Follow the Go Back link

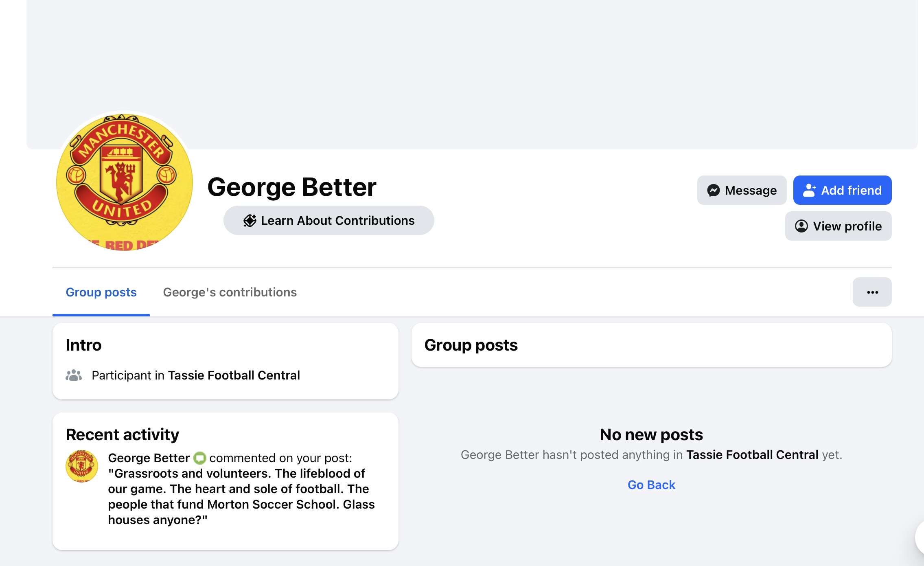[651, 485]
